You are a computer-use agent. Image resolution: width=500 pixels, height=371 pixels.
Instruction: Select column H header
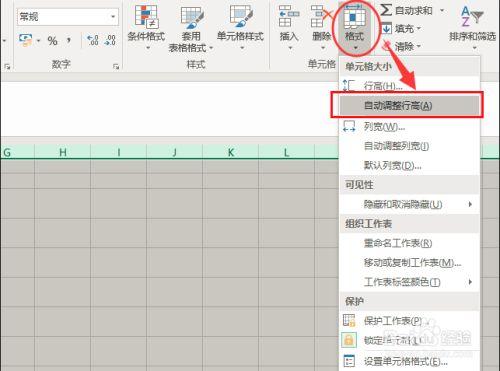click(x=63, y=152)
